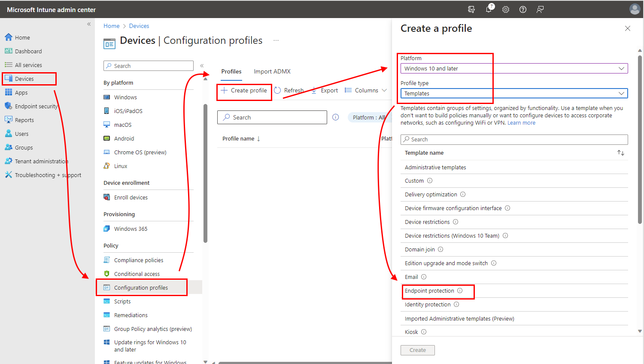Open Endpoint security

[35, 106]
